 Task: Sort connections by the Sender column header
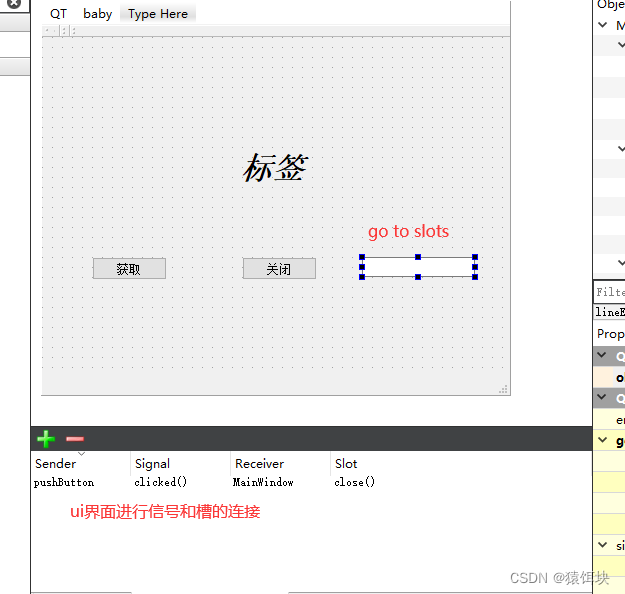56,464
